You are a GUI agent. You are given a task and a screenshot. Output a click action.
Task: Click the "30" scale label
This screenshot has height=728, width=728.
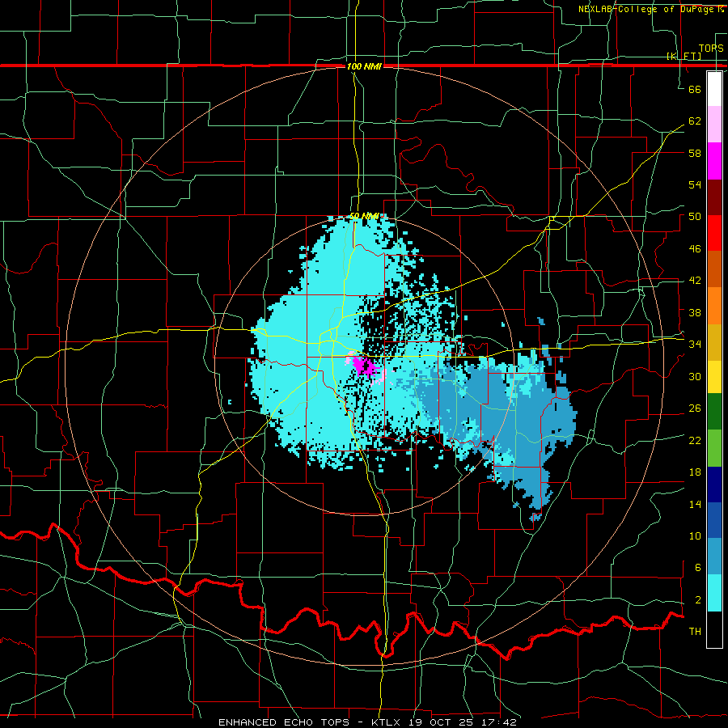(x=695, y=376)
